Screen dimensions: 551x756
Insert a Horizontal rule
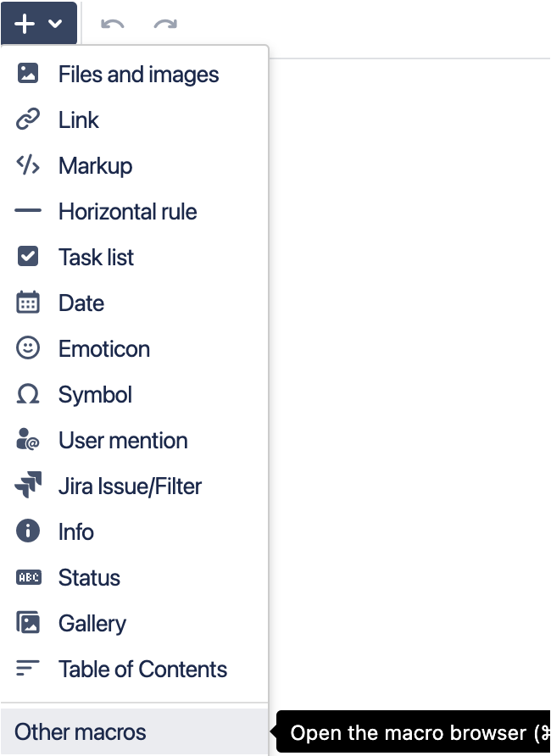click(127, 211)
